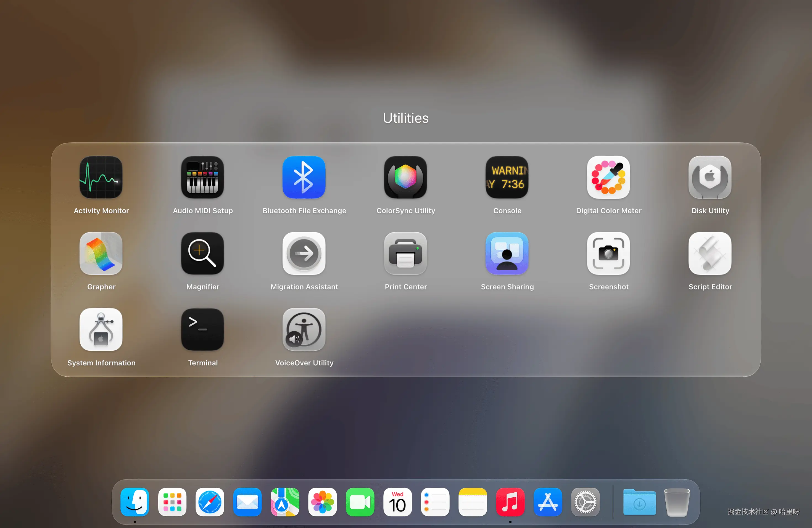Launch Maps from the Dock
The image size is (812, 528).
click(x=285, y=502)
